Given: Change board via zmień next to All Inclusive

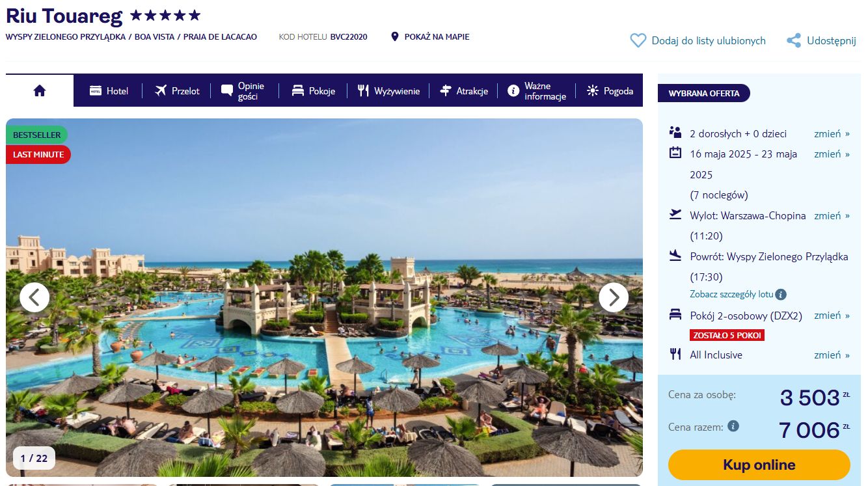Looking at the screenshot, I should [x=832, y=355].
